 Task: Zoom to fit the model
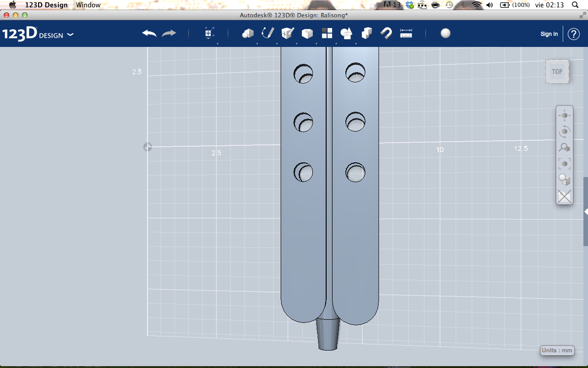564,163
